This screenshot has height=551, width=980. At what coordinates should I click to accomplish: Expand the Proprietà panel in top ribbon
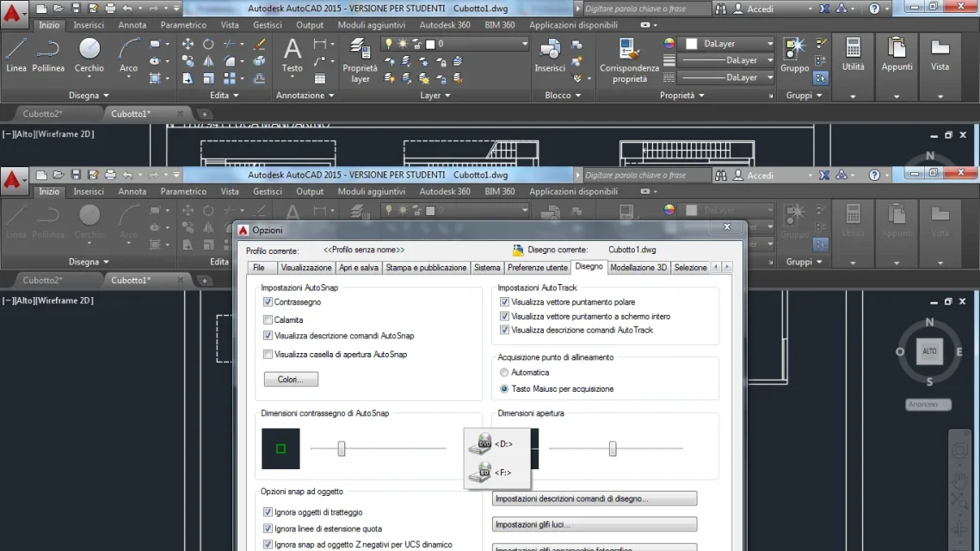click(682, 95)
